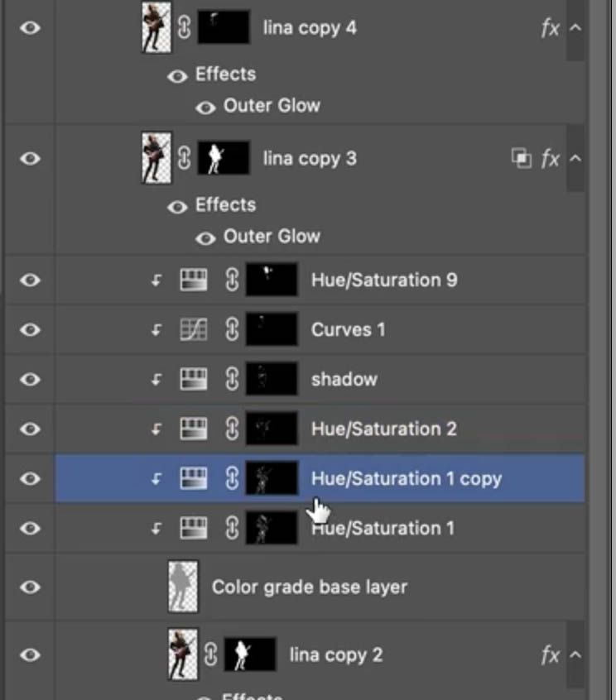Click the shadow adjustment layer icon

(193, 379)
